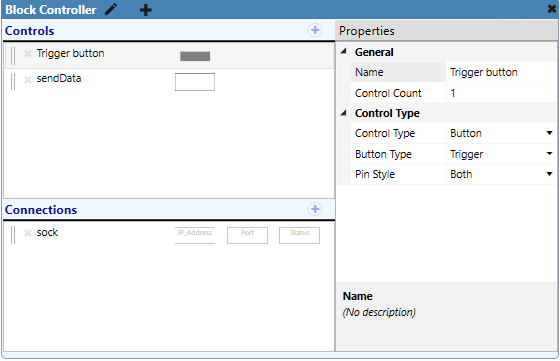The image size is (560, 361).
Task: Click the gray Trigger button preview swatch
Action: tap(195, 56)
